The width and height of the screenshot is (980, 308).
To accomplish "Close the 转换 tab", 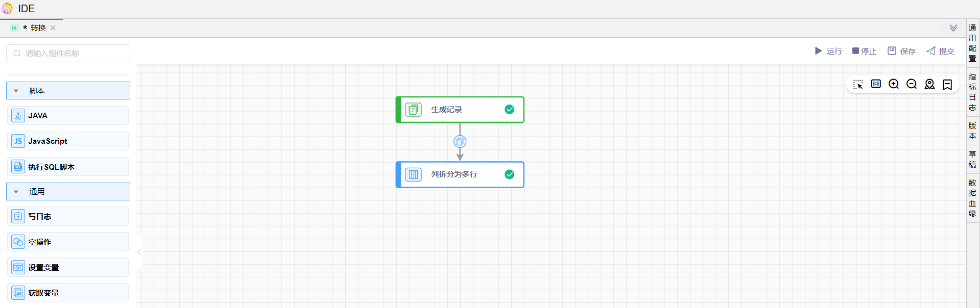I will (x=53, y=28).
